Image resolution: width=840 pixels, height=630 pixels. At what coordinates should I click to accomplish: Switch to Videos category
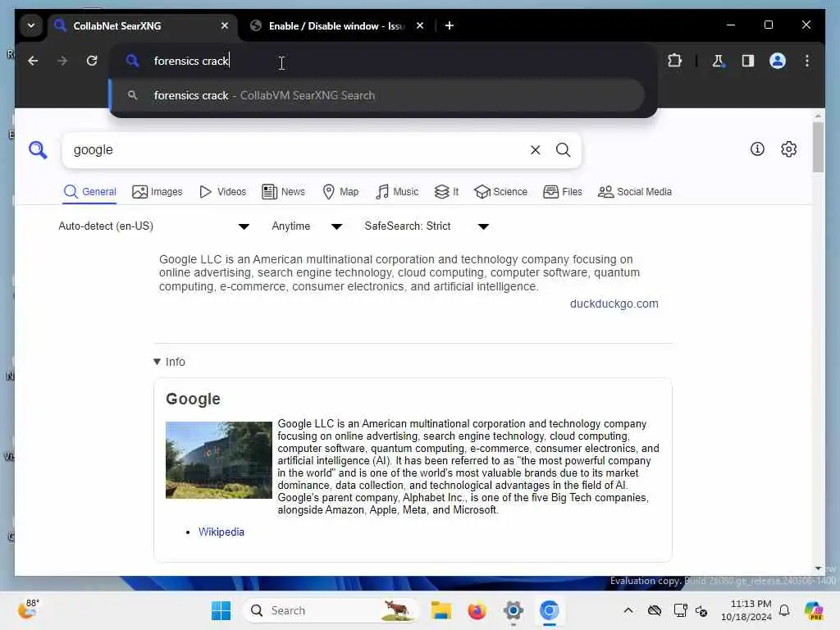[223, 192]
